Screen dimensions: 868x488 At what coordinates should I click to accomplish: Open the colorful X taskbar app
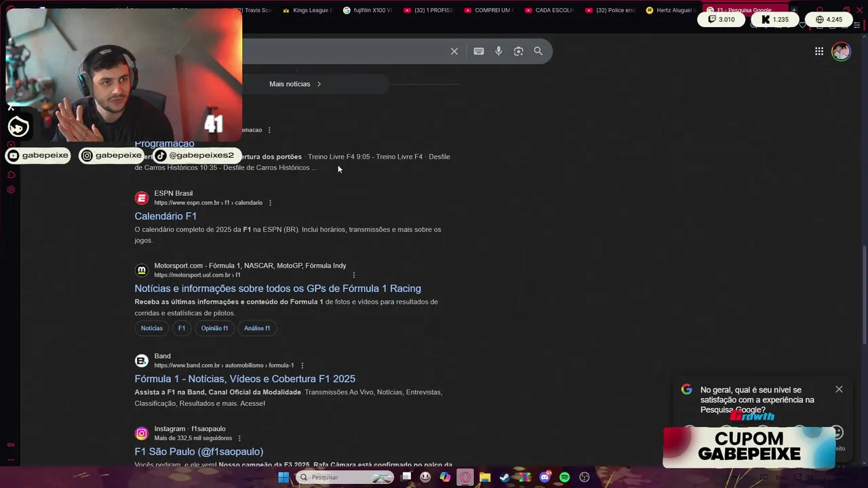coord(524,477)
